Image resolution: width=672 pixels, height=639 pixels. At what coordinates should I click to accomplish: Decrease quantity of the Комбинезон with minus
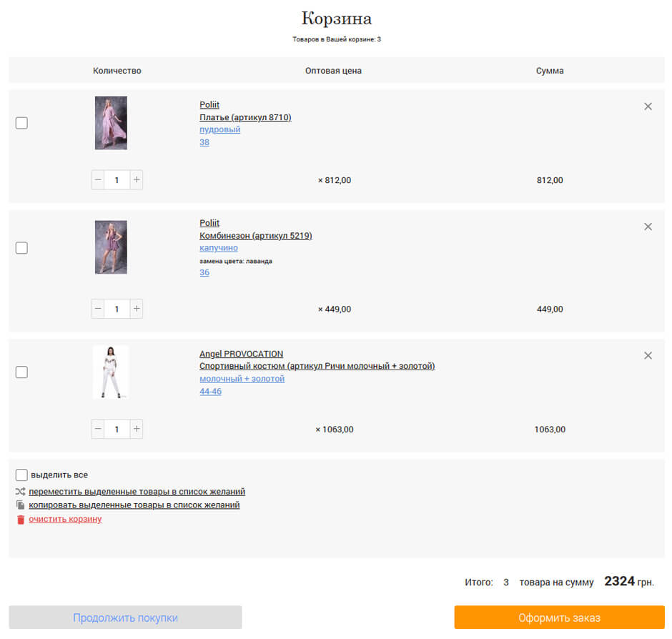[99, 309]
